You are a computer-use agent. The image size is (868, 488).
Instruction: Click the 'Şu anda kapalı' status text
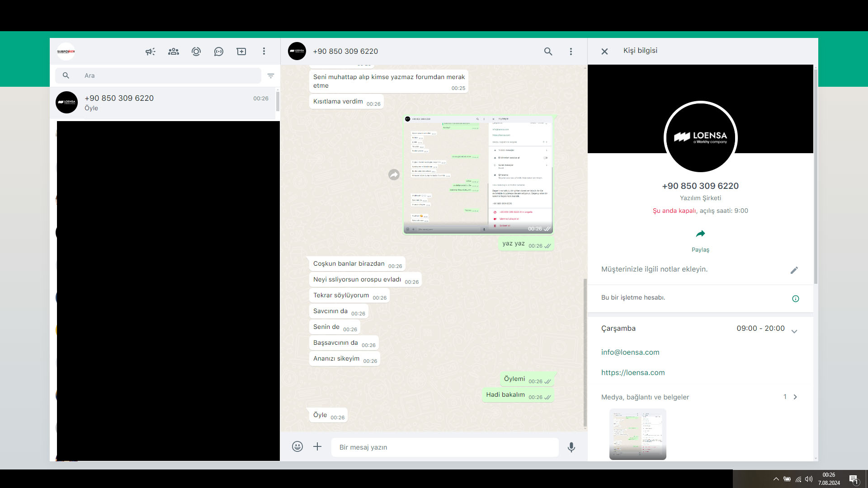pyautogui.click(x=674, y=211)
